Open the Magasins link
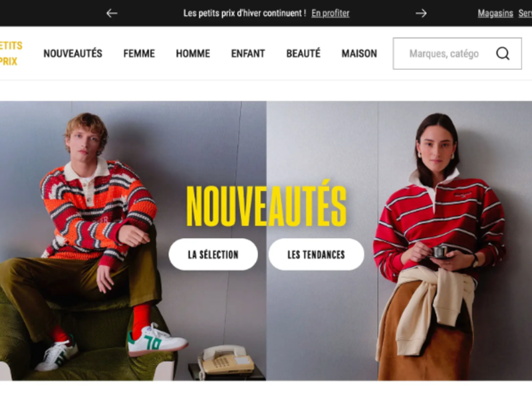 click(495, 13)
